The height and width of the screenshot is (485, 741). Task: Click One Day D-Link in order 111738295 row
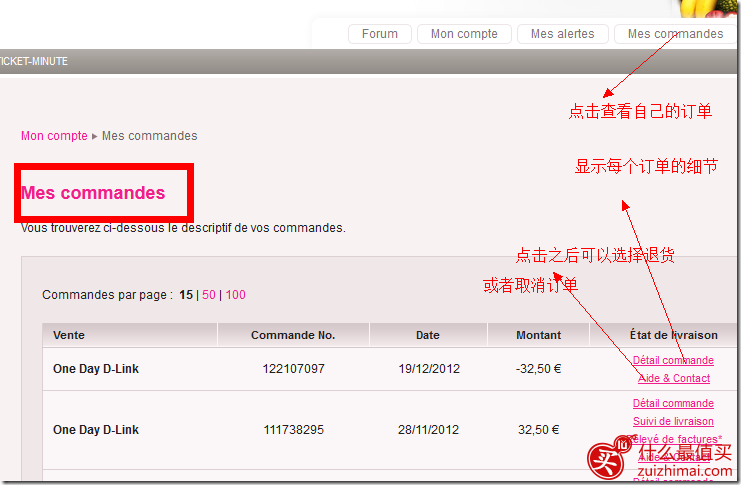96,430
